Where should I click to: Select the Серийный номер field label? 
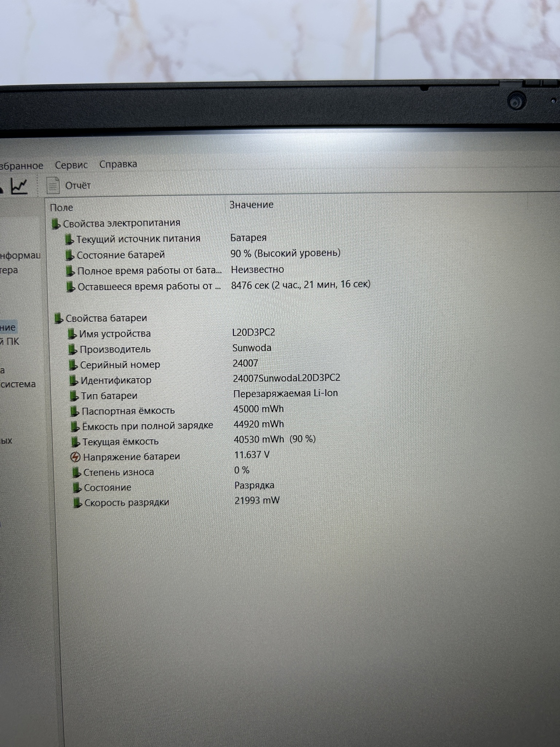pos(120,365)
